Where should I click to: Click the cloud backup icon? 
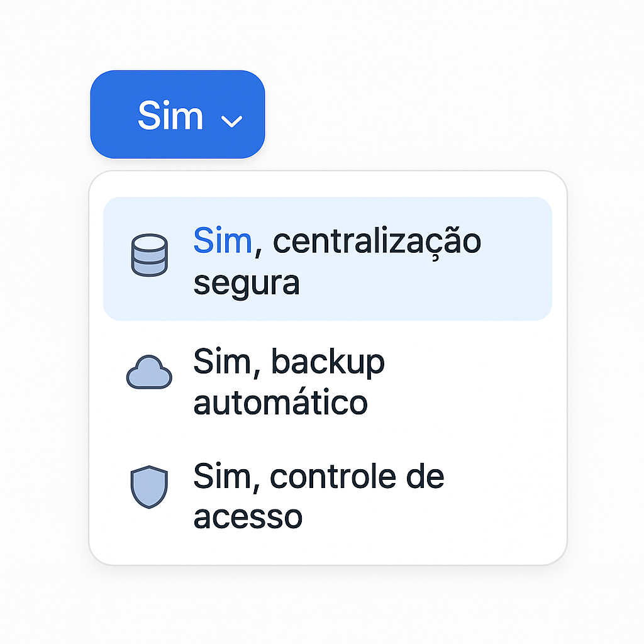tap(149, 372)
